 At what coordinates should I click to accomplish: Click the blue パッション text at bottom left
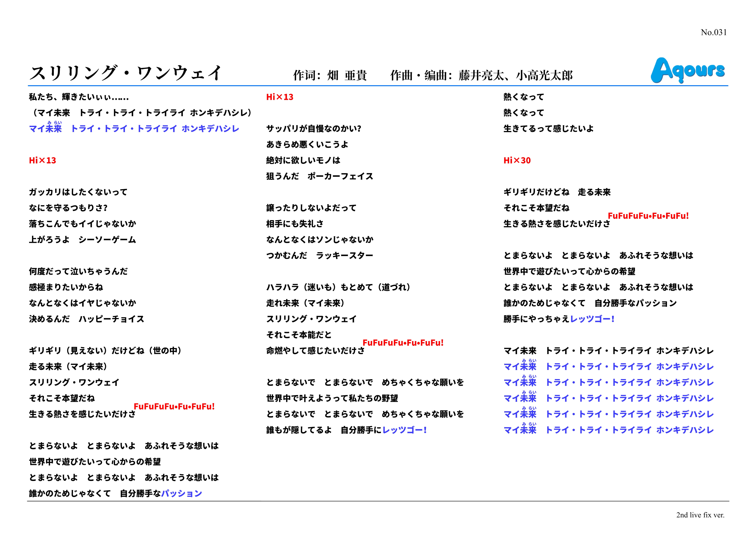(181, 493)
